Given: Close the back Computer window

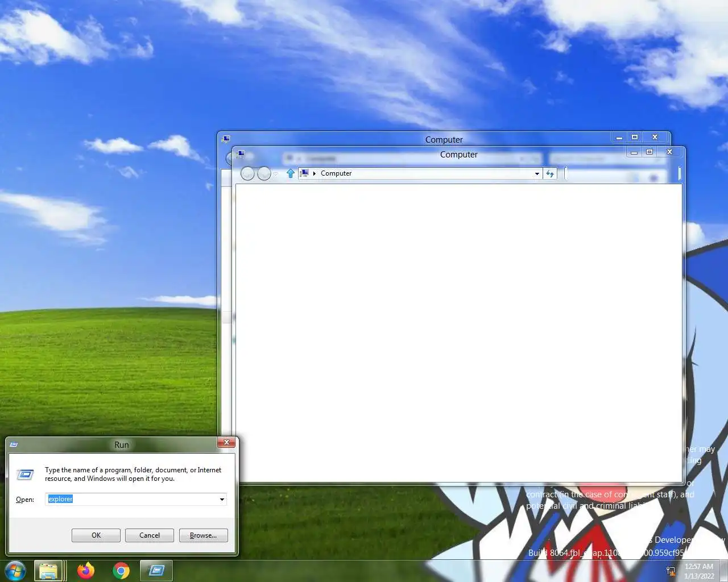Looking at the screenshot, I should tap(655, 137).
